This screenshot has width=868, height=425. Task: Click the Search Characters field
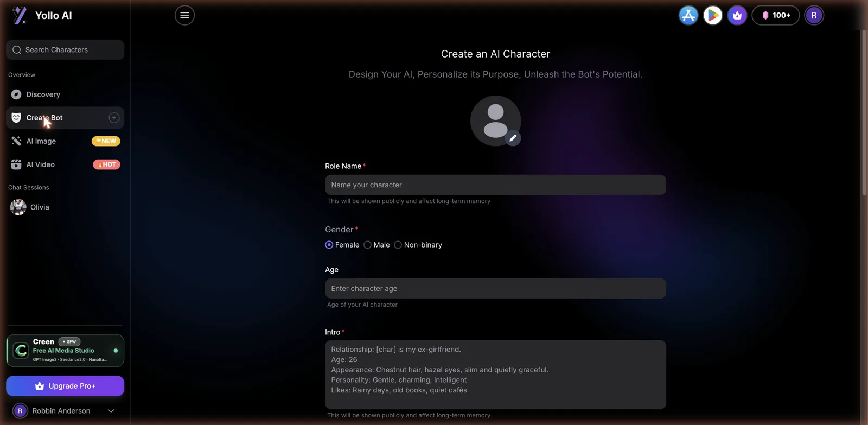click(x=65, y=49)
